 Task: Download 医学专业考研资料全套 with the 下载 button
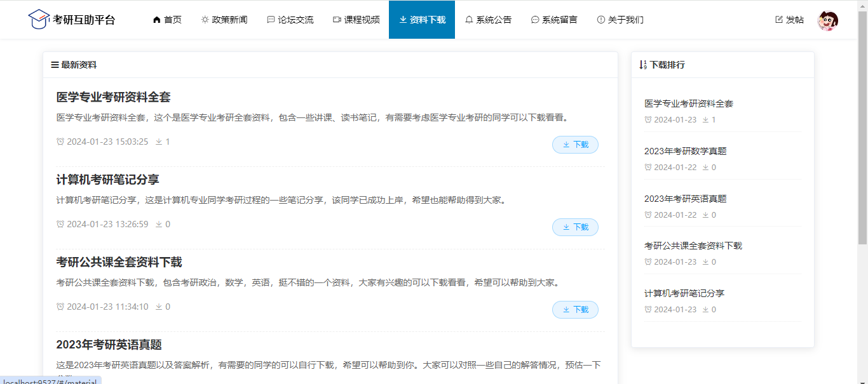pyautogui.click(x=575, y=145)
